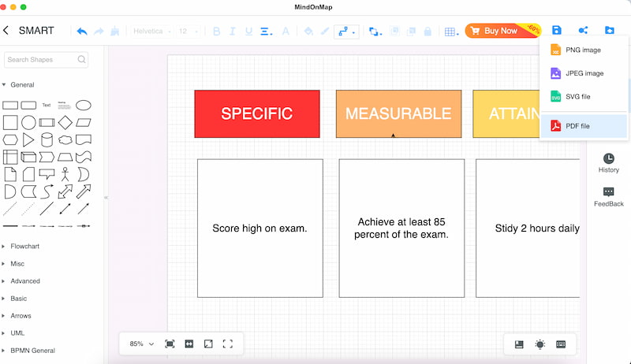
Task: Open the waypoints arrange dropdown
Action: click(375, 32)
